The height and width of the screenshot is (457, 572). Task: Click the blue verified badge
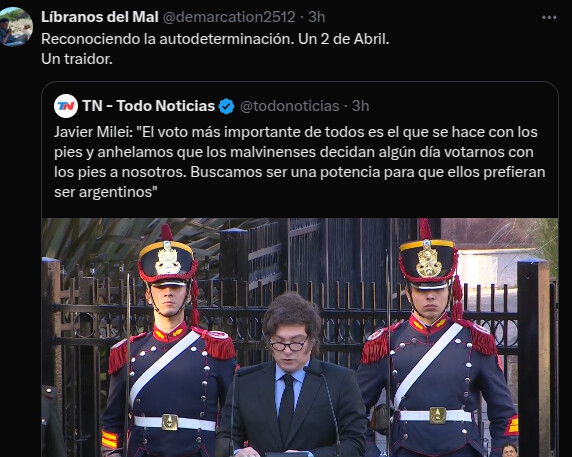click(227, 106)
